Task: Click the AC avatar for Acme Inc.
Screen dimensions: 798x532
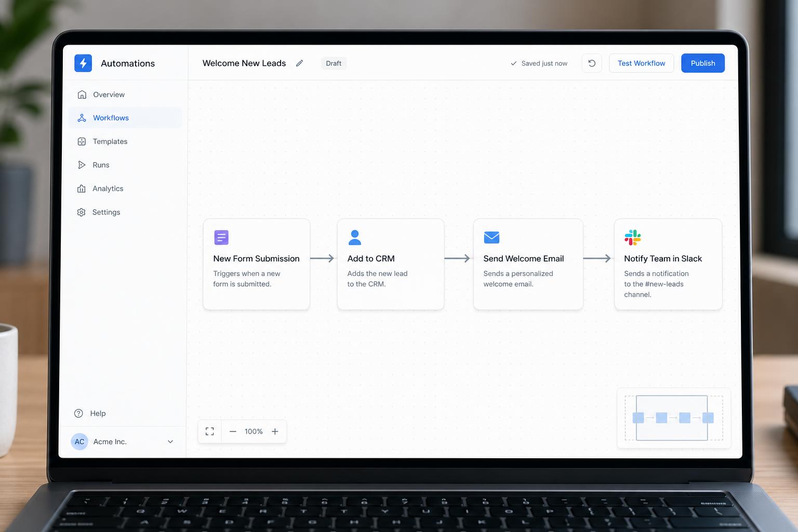Action: pyautogui.click(x=79, y=442)
